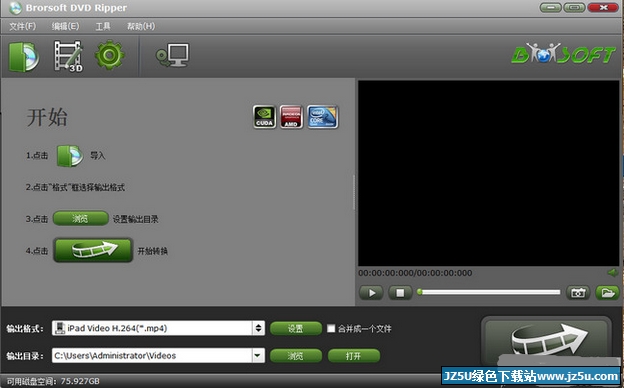Screen dimensions: 624x388
Task: Click the green seek slider handle
Action: tap(419, 292)
